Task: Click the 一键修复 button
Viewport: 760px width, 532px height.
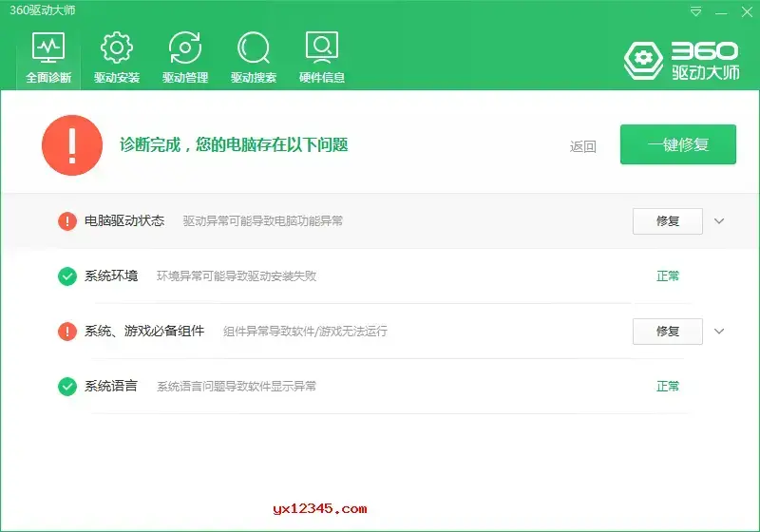Action: 678,144
